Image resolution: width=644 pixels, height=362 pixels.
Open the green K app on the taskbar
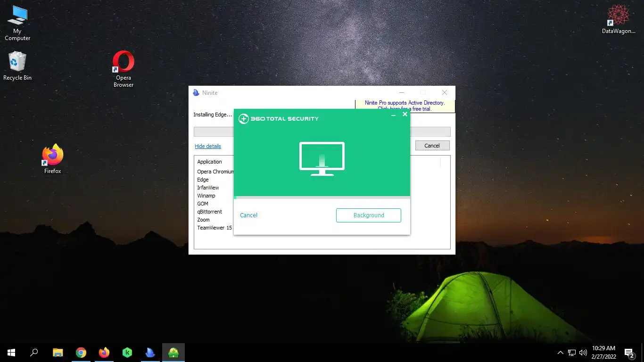click(127, 352)
